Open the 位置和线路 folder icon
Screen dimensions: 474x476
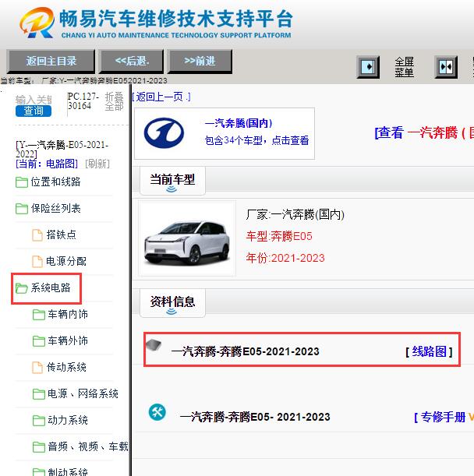(22, 182)
